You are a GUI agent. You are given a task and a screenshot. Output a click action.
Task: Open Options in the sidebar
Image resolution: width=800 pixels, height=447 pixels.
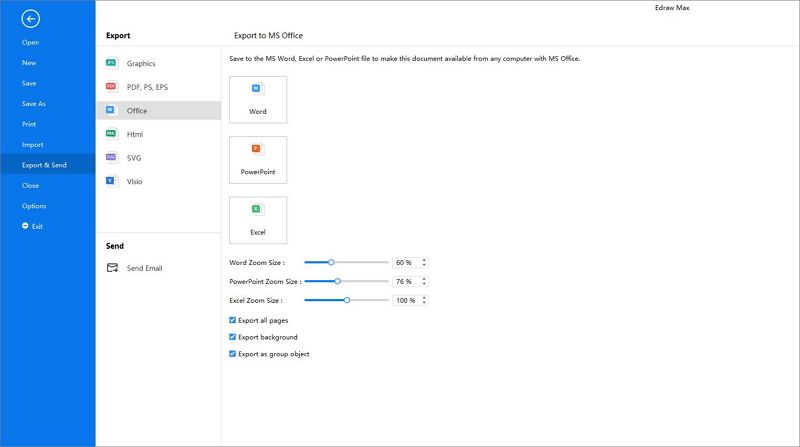tap(34, 206)
